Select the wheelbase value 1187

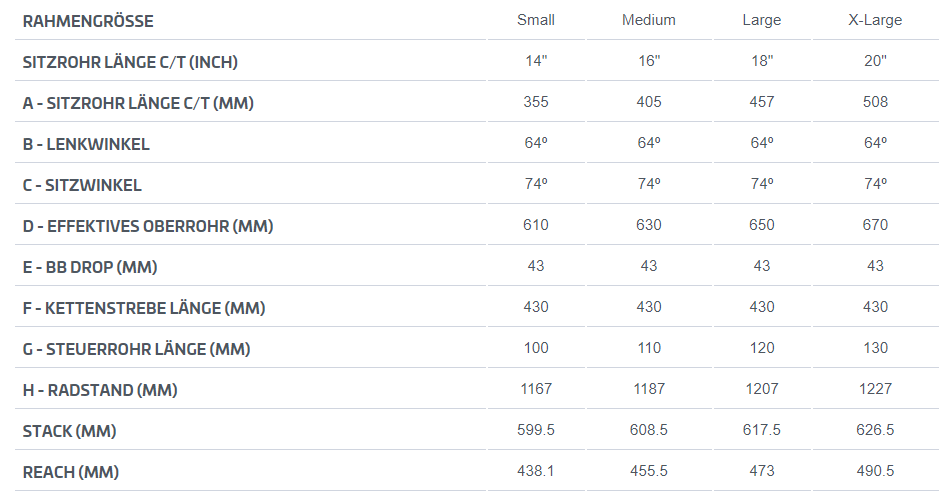pos(649,389)
